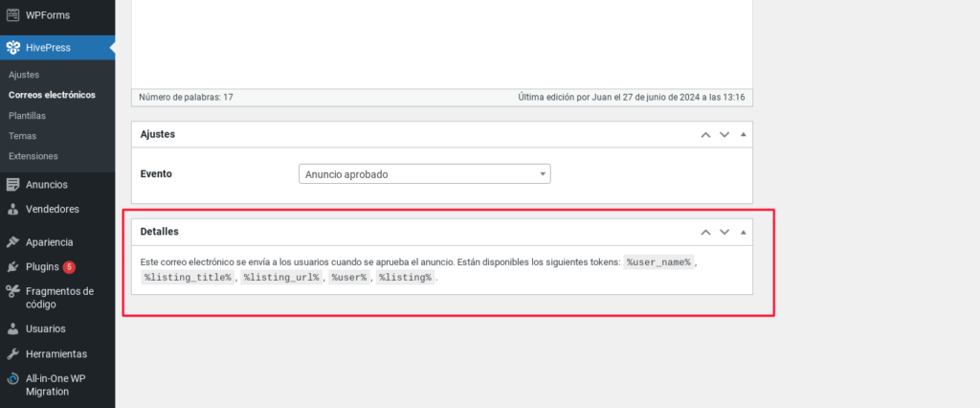Click the Apariencia paintbrush icon

12,242
